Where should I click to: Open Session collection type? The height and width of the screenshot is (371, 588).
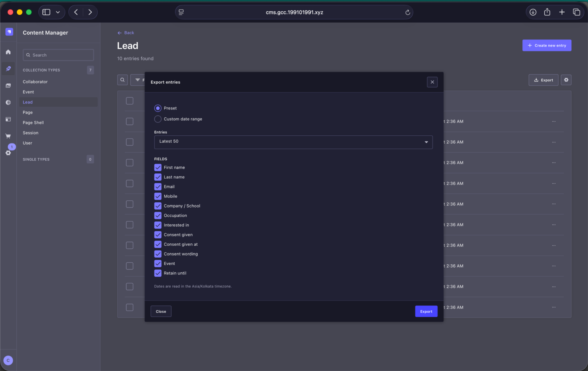(30, 133)
